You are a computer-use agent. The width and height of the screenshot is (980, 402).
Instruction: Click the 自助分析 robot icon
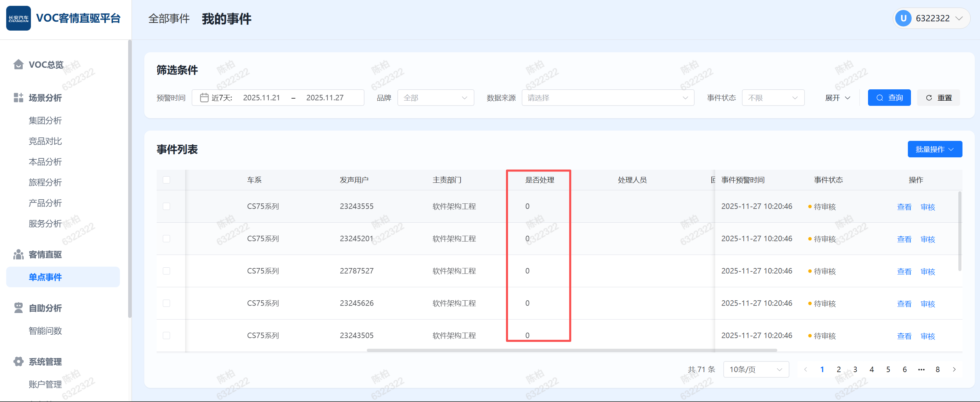[x=18, y=308]
